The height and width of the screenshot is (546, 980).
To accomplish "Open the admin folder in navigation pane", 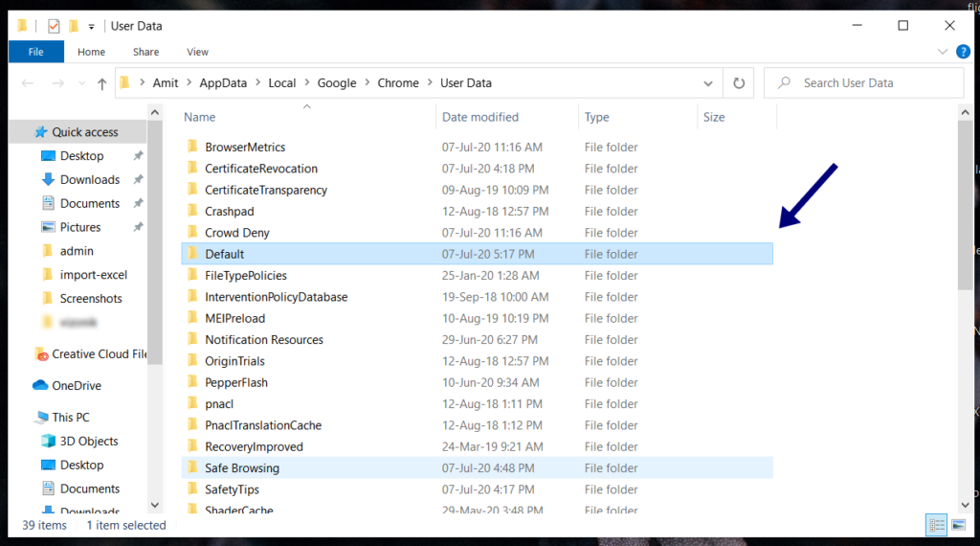I will (77, 251).
